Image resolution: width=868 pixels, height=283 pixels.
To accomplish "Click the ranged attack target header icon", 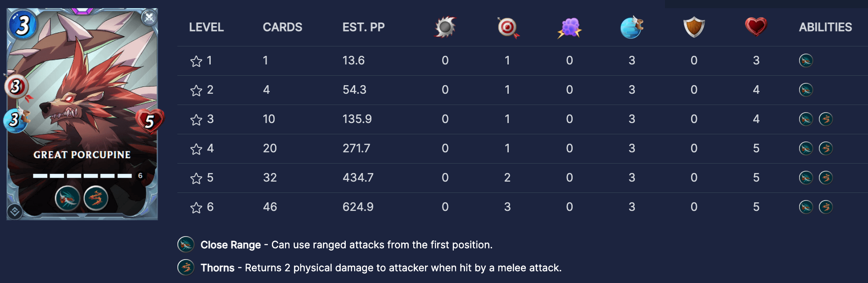I will tap(508, 27).
